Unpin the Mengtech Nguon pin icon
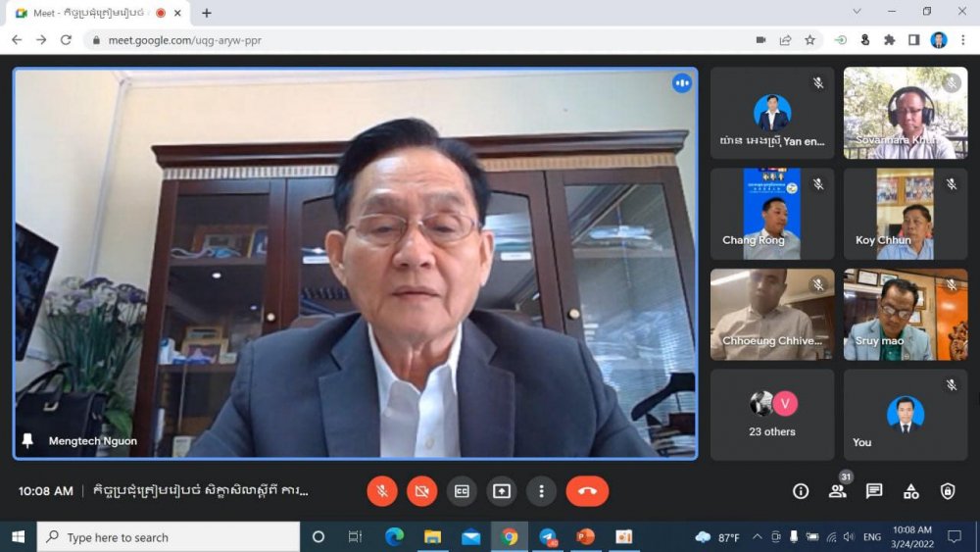 click(x=28, y=441)
